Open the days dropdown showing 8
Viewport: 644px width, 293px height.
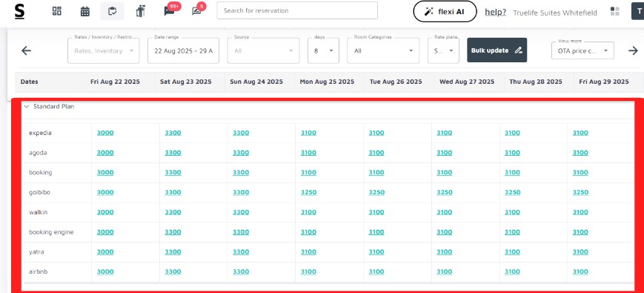click(323, 50)
